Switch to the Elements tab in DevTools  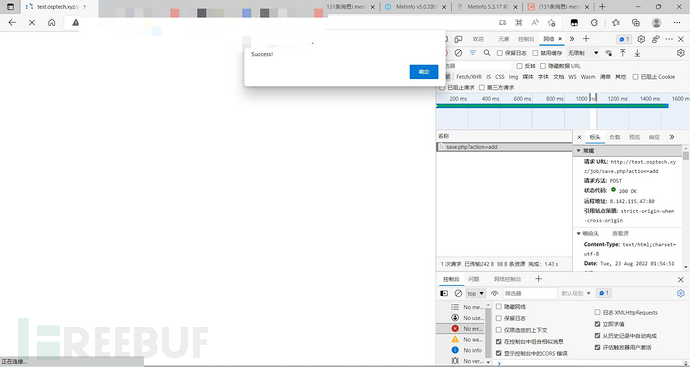click(x=503, y=39)
